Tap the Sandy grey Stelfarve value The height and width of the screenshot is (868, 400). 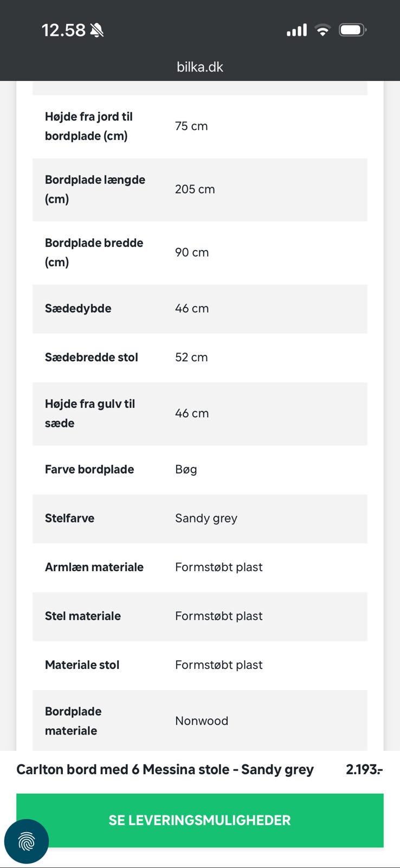pos(206,519)
